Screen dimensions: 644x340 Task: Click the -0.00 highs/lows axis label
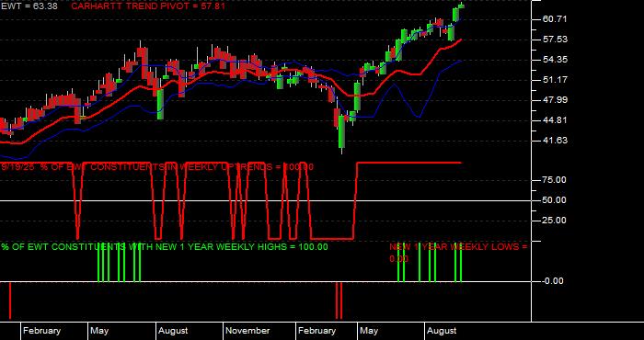(x=552, y=281)
